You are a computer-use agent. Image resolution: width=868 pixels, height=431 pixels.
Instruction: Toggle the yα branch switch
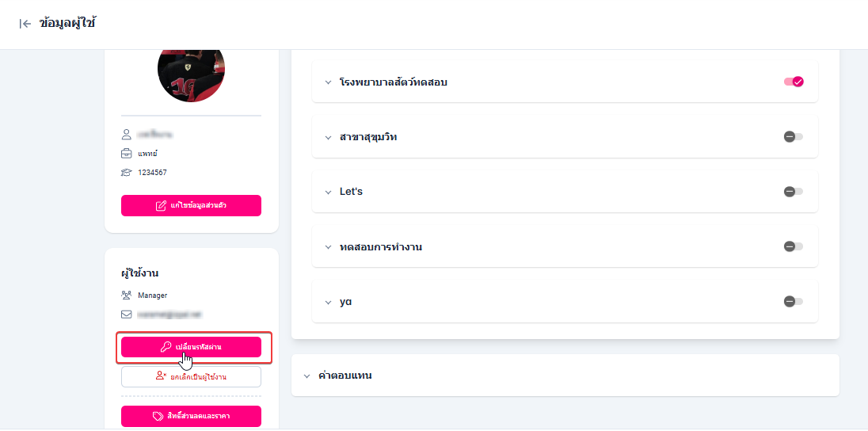click(793, 302)
